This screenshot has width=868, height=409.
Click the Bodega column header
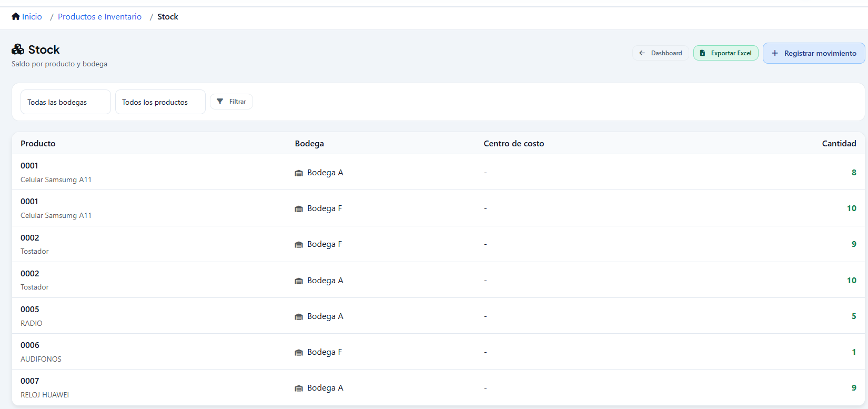[x=309, y=143]
